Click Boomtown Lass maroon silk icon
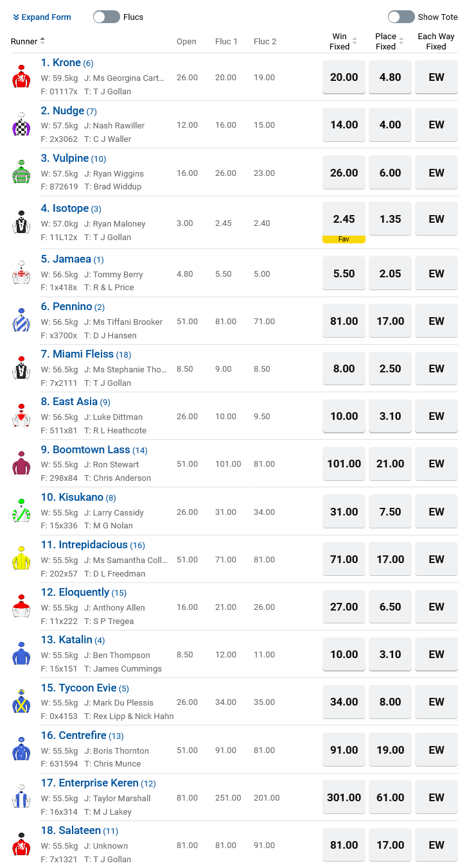 [x=21, y=464]
